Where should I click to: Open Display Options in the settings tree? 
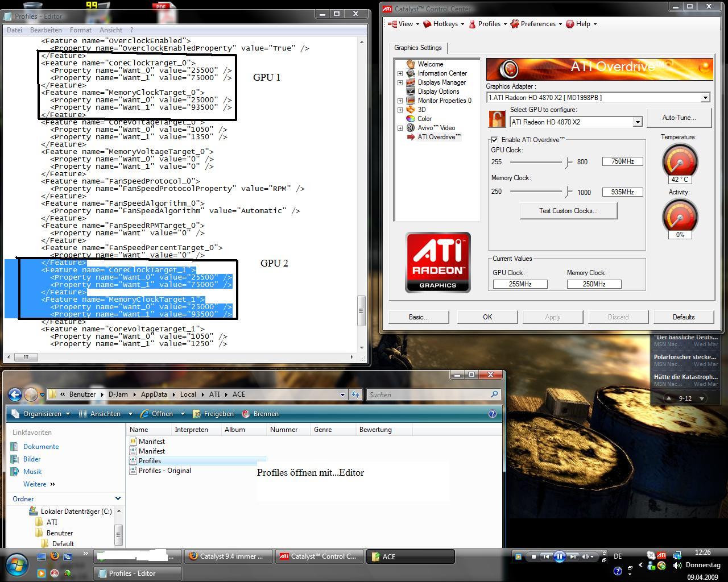point(438,92)
